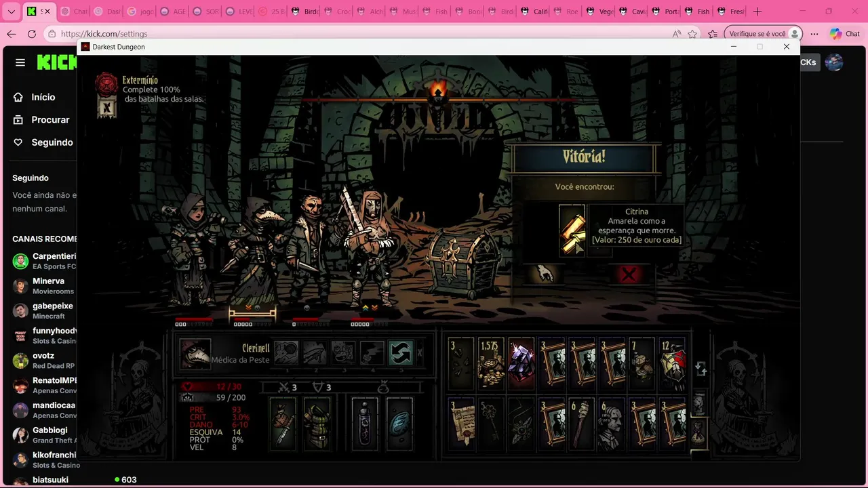868x488 pixels.
Task: Open Kick hamburger menu
Action: 20,62
